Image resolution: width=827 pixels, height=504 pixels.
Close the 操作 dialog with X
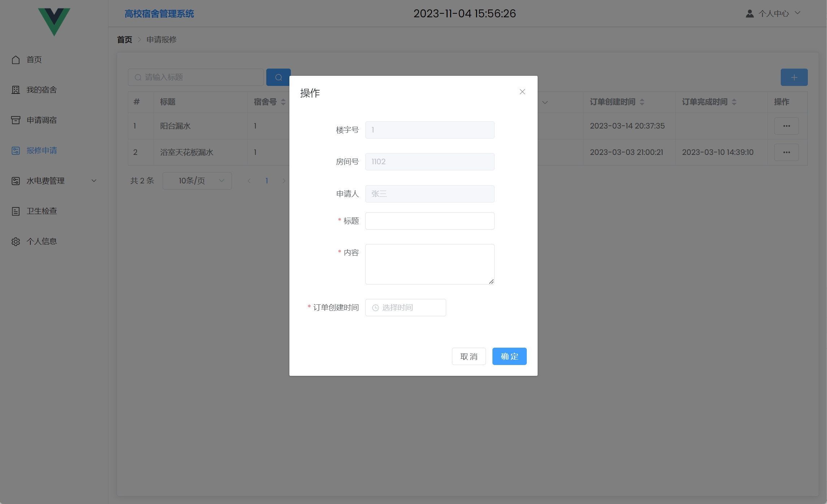click(x=522, y=92)
